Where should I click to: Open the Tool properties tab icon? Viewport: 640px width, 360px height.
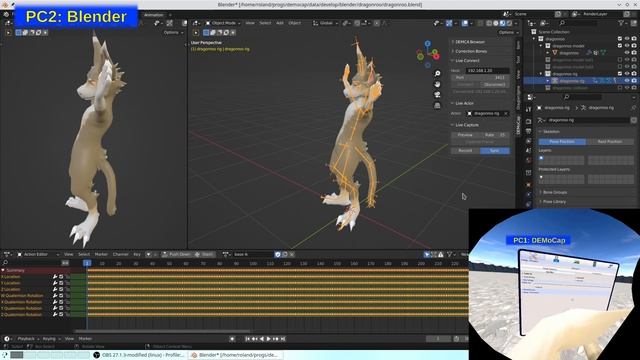(x=529, y=109)
